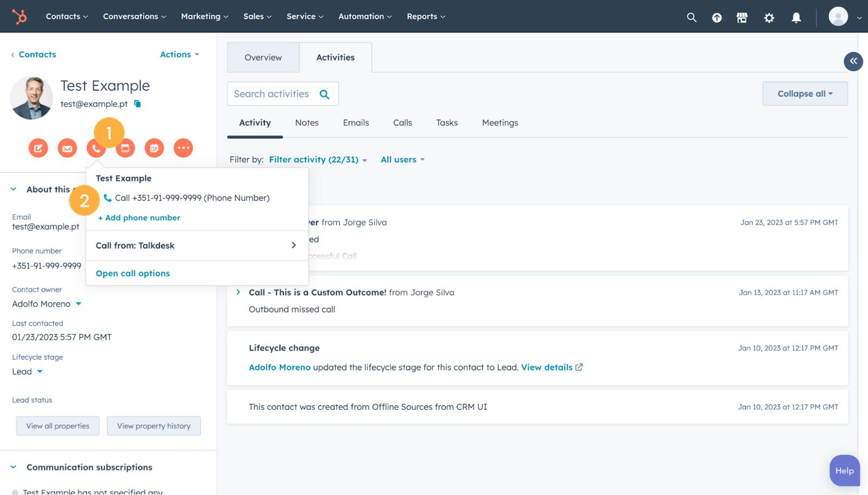The height and width of the screenshot is (495, 868).
Task: Select the phone call icon
Action: coord(96,148)
